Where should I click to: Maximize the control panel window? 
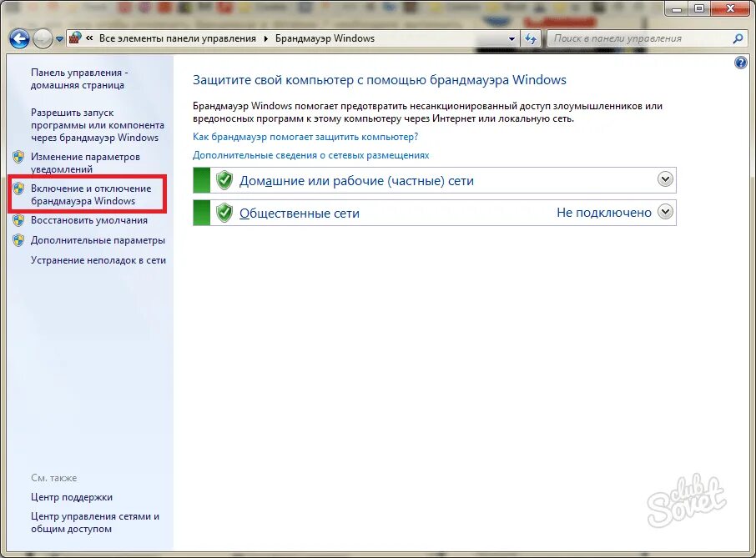(699, 8)
